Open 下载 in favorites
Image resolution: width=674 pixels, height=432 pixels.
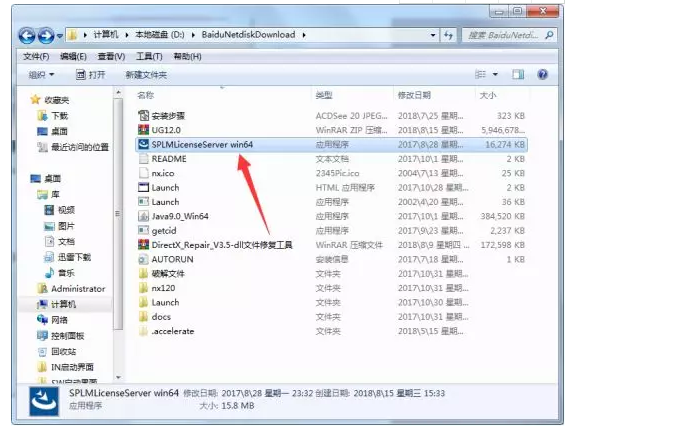[52, 116]
